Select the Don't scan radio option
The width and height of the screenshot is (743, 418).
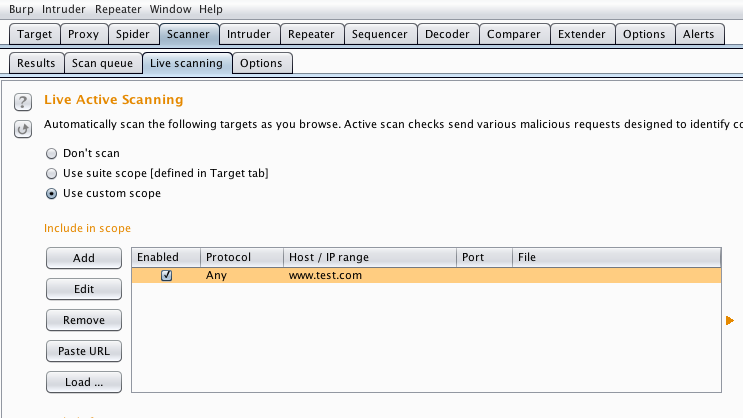(52, 154)
